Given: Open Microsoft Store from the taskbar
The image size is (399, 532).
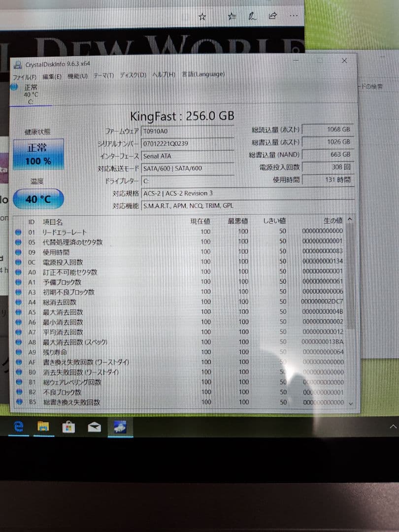Looking at the screenshot, I should (x=68, y=427).
